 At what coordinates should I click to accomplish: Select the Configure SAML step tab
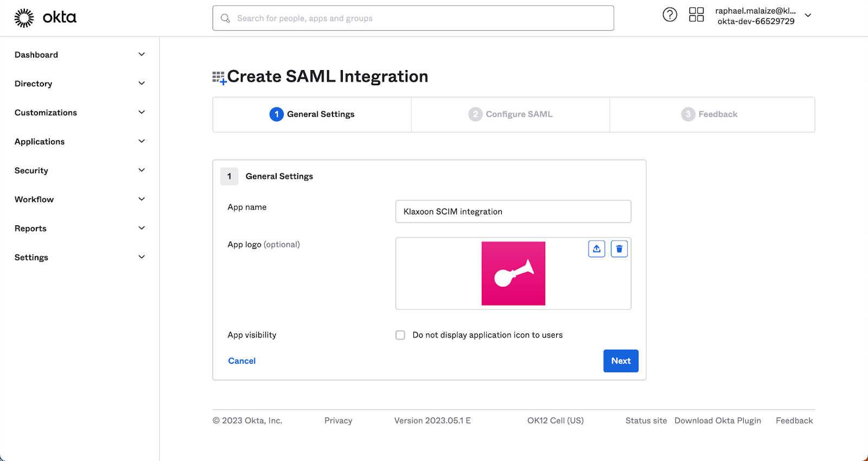510,114
